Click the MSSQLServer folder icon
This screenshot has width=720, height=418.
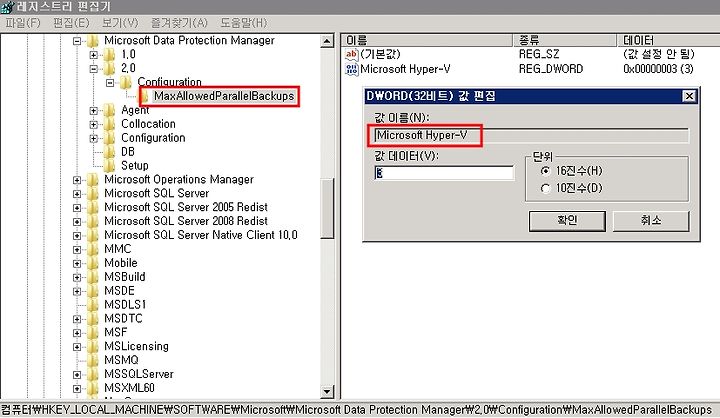pyautogui.click(x=92, y=374)
